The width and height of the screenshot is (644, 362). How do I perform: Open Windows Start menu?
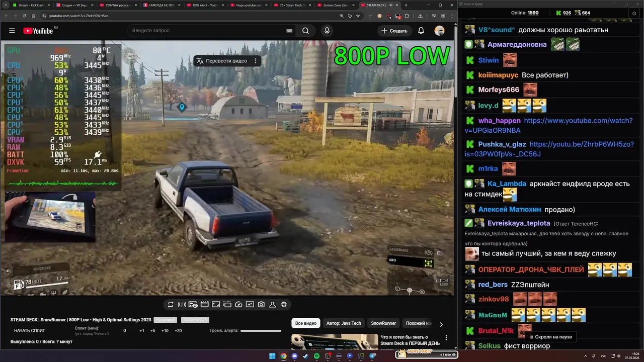coord(272,356)
